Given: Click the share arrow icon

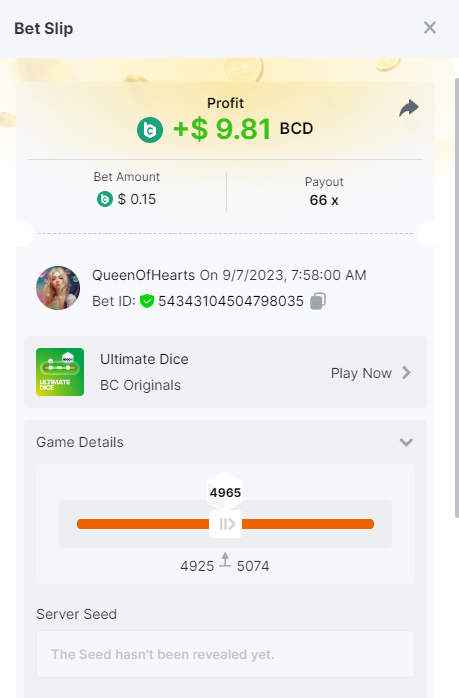Looking at the screenshot, I should [x=409, y=108].
